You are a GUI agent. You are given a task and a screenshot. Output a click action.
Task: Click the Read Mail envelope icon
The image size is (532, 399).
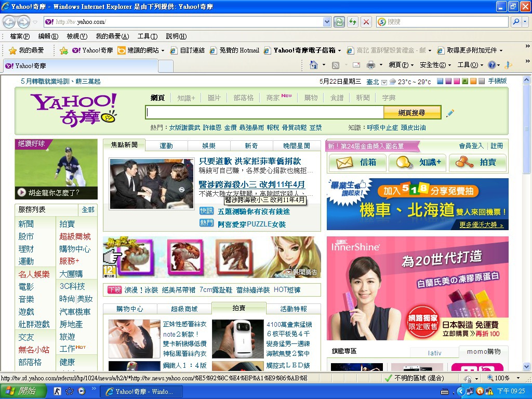[x=356, y=65]
